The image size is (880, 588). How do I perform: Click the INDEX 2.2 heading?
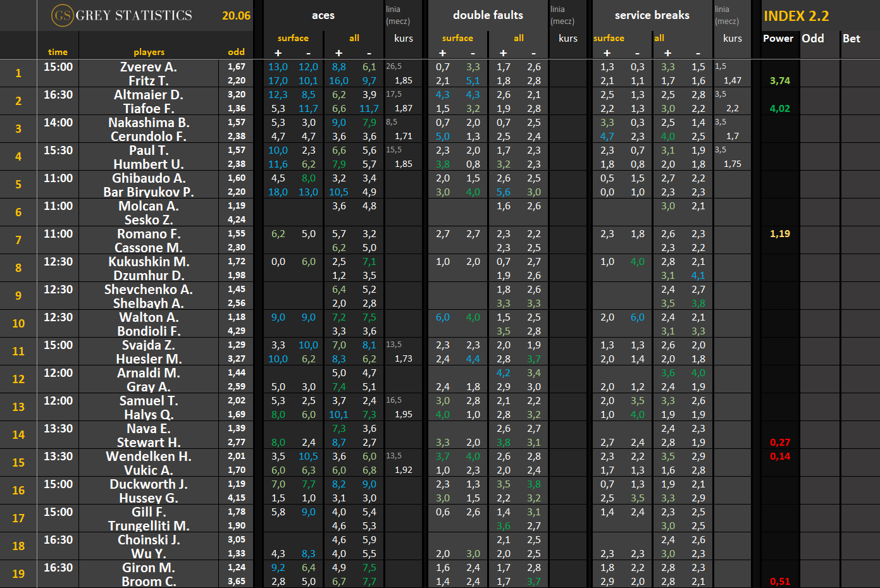click(796, 16)
